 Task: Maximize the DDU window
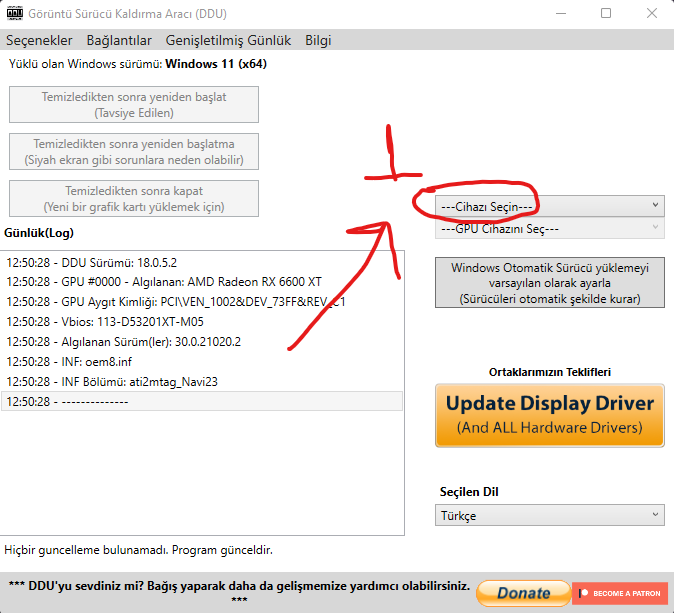pyautogui.click(x=606, y=13)
